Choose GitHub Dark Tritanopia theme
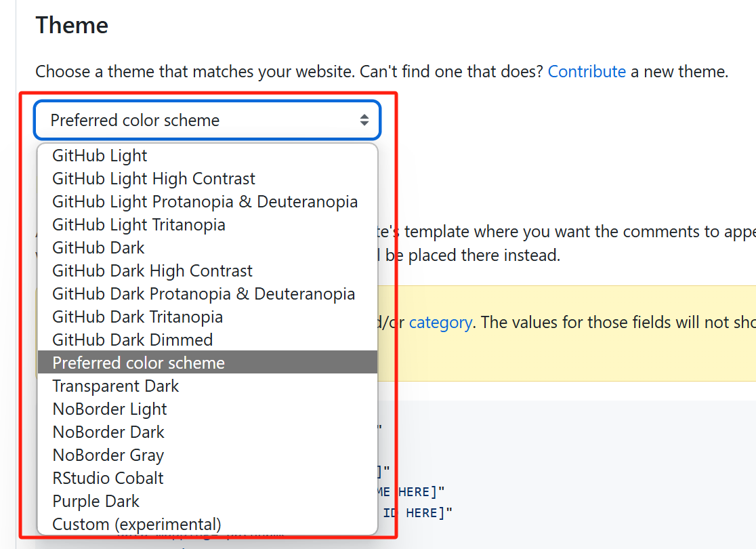Image resolution: width=756 pixels, height=549 pixels. click(138, 317)
